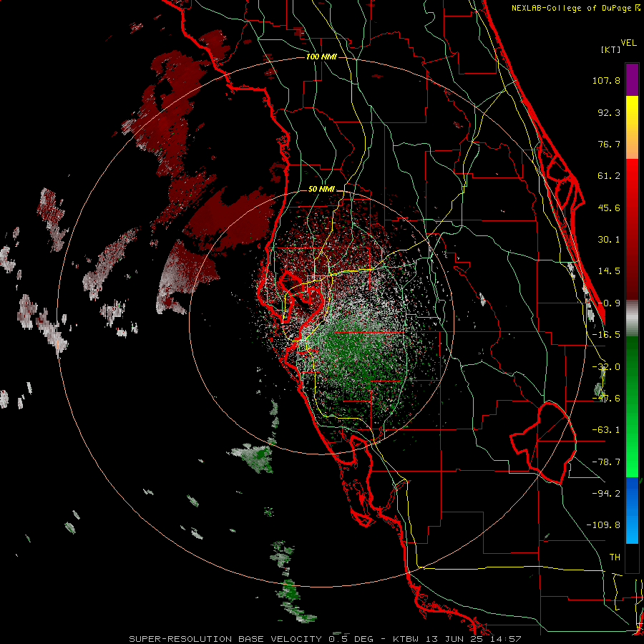Select the -0.9 legend value
The height and width of the screenshot is (644, 644).
point(609,303)
